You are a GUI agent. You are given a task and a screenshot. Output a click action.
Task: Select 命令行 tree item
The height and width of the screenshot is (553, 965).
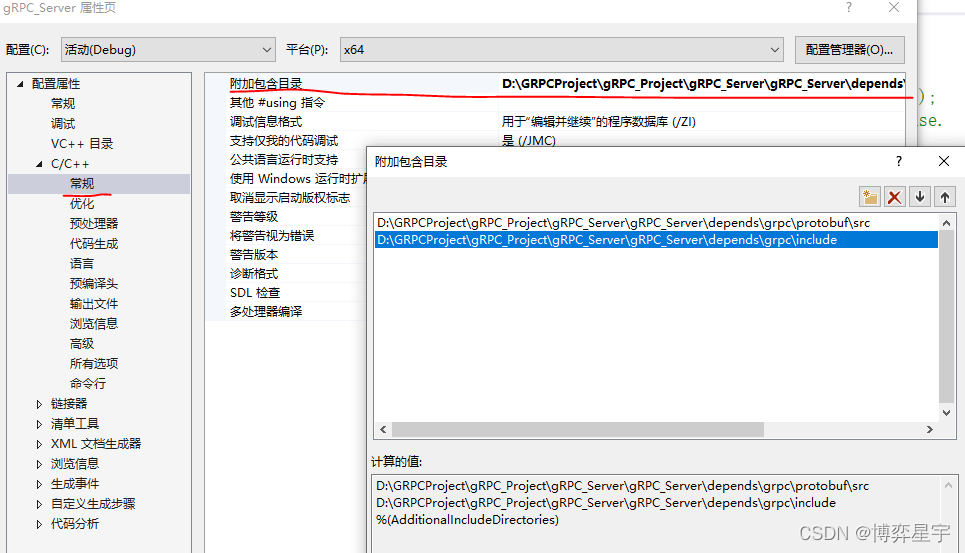87,384
